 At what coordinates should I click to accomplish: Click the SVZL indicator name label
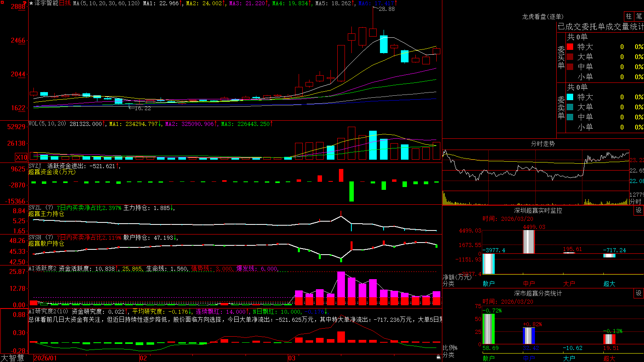pyautogui.click(x=35, y=208)
